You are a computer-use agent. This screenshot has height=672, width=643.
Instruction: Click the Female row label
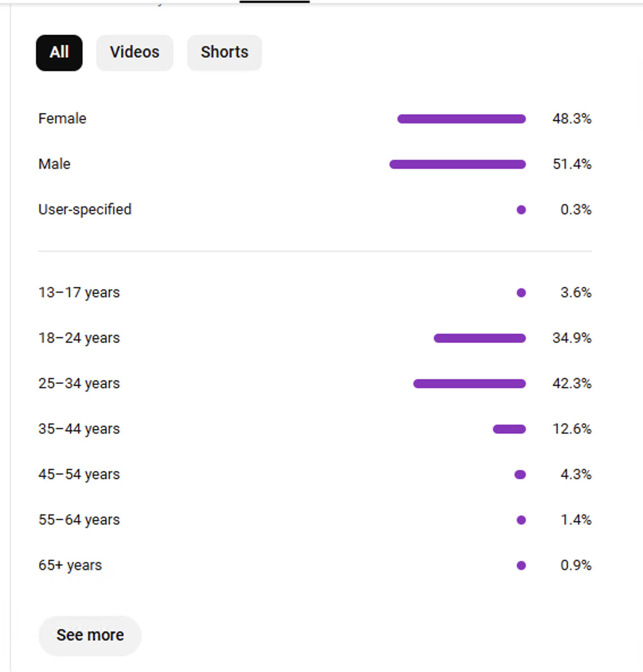62,118
